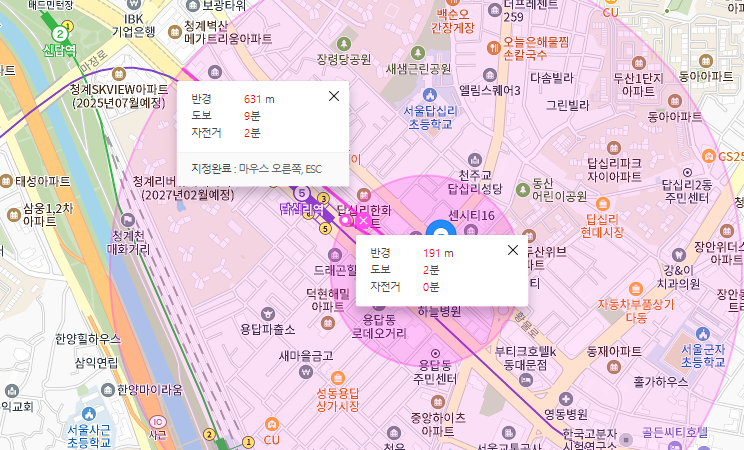
Task: Click the 하늘병원 map label
Action: pos(439,311)
